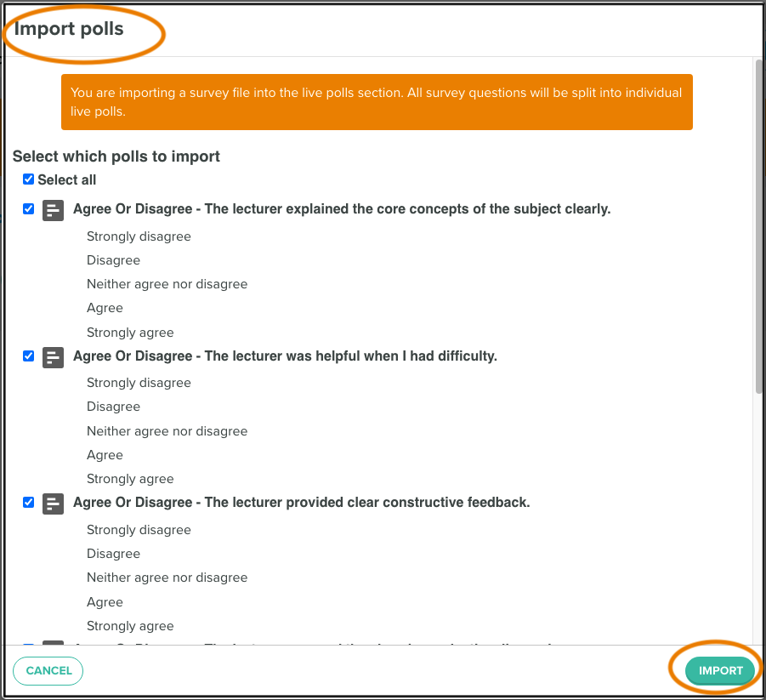Uncheck the core concepts poll checkbox
The width and height of the screenshot is (766, 700).
(28, 209)
